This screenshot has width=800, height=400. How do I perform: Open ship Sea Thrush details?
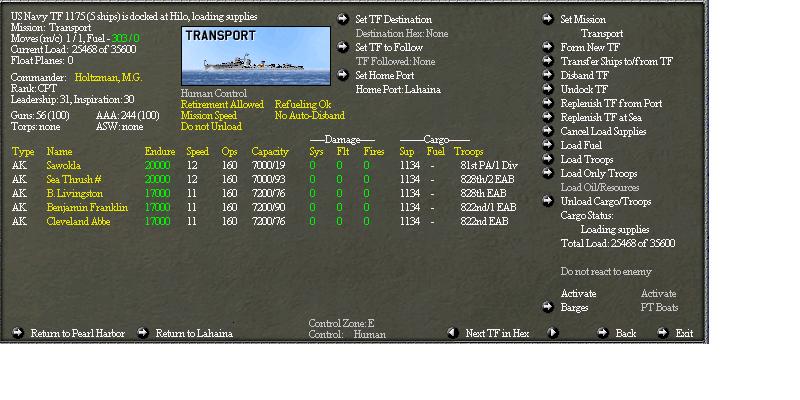coord(72,180)
